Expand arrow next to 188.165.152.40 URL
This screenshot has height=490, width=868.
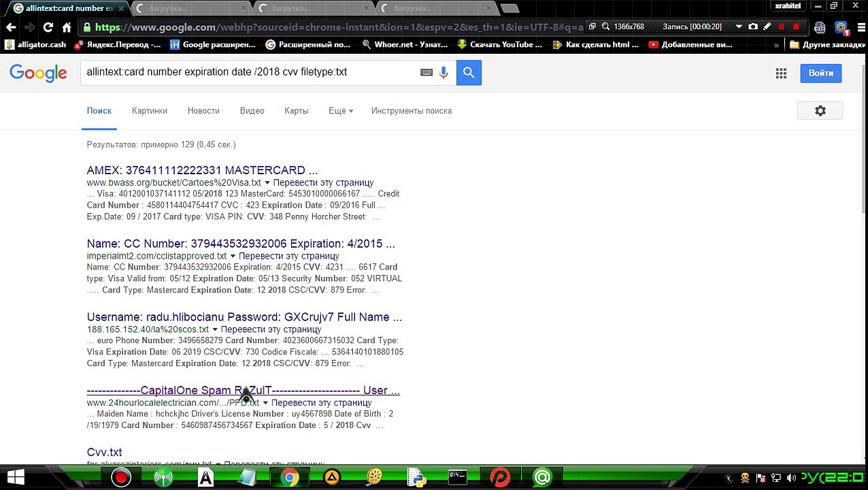tap(215, 329)
